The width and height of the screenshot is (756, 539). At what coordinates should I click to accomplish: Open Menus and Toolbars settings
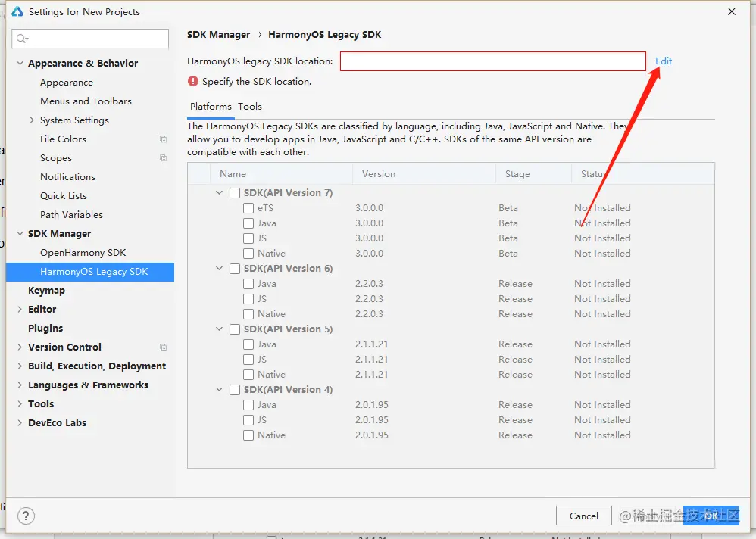tap(86, 101)
